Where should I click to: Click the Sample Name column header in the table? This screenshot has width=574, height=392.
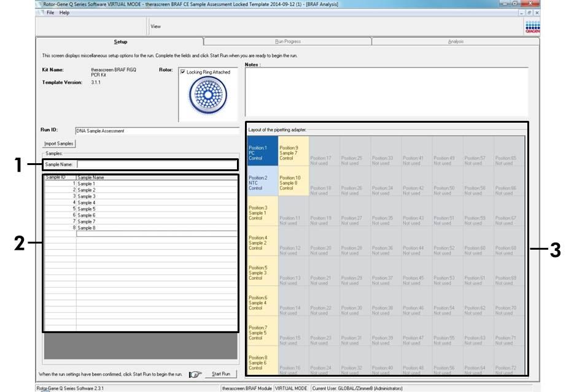click(x=157, y=177)
